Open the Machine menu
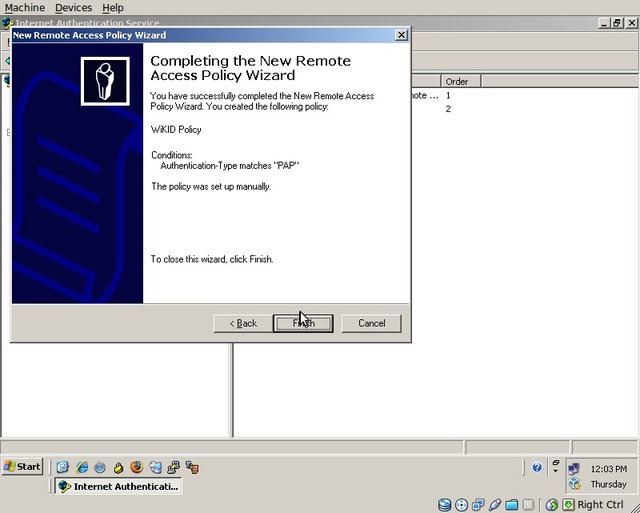 tap(25, 8)
